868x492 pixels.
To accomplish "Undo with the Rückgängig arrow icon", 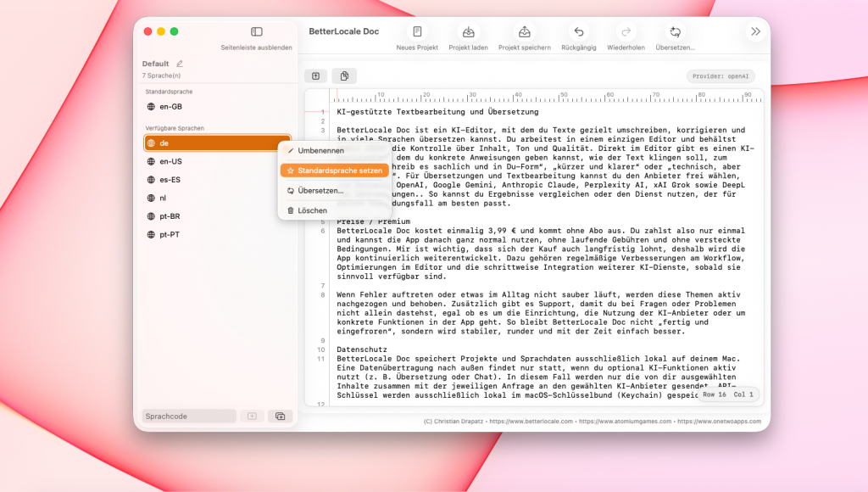I will [578, 32].
